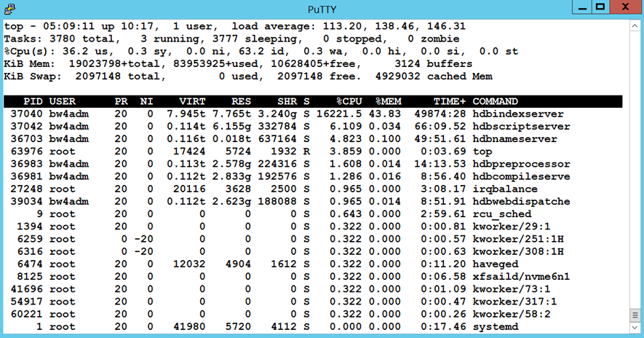Close the PuTTY terminal window
The height and width of the screenshot is (338, 644).
[x=624, y=7]
